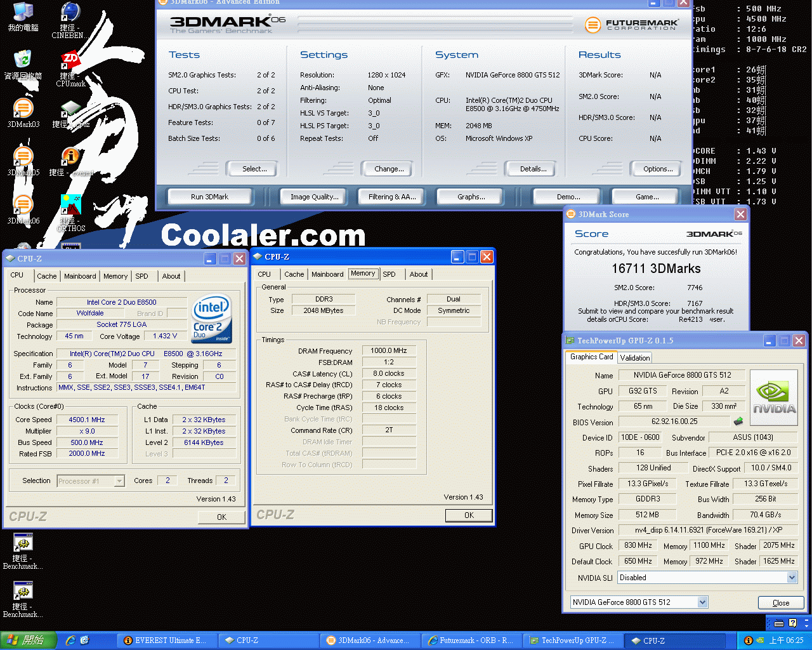
Task: Open Cache tab in left CPU-Z window
Action: [47, 276]
